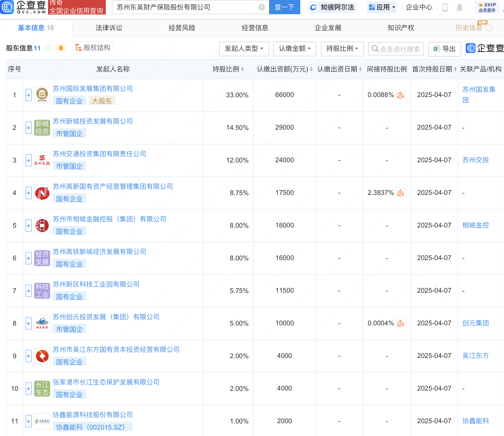
Task: Switch to 企业发展 tab
Action: 328,28
